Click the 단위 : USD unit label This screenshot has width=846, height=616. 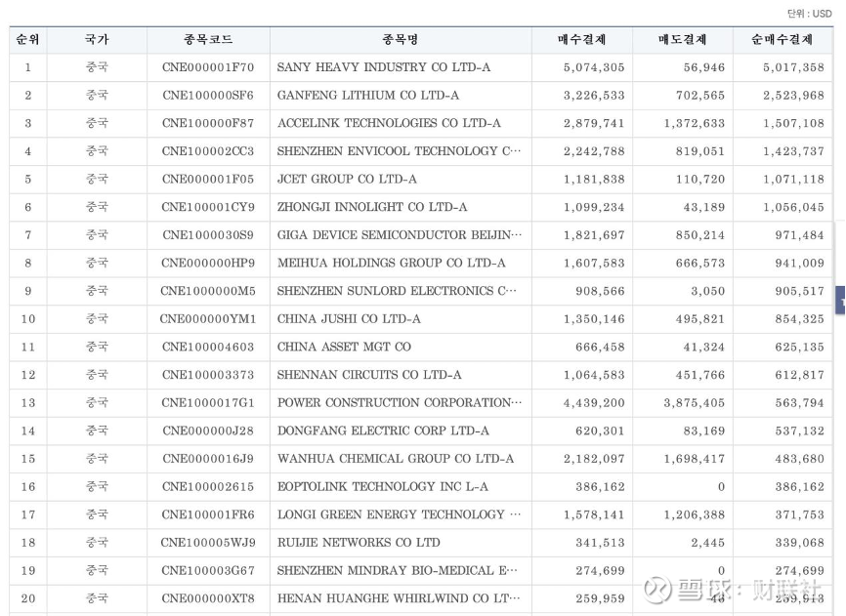coord(809,14)
